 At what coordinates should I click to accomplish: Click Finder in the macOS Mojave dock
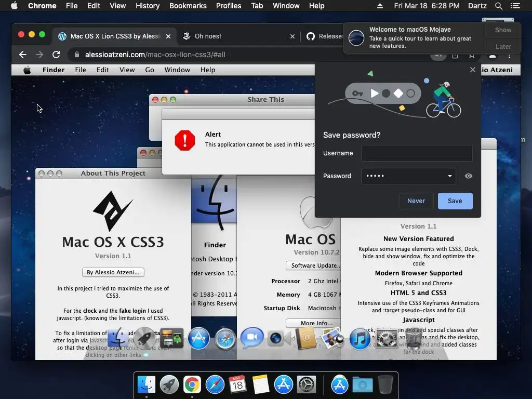[x=146, y=385]
